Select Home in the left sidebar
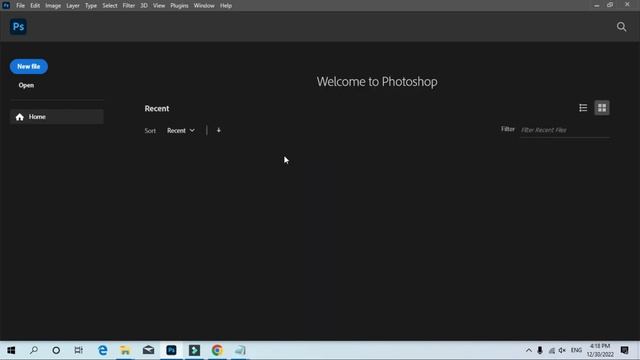 [57, 117]
